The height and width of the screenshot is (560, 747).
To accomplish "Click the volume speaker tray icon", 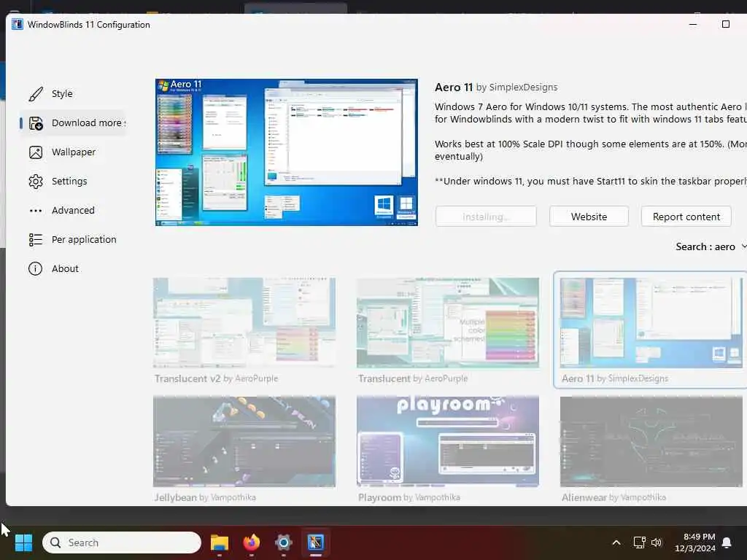I will tap(657, 542).
